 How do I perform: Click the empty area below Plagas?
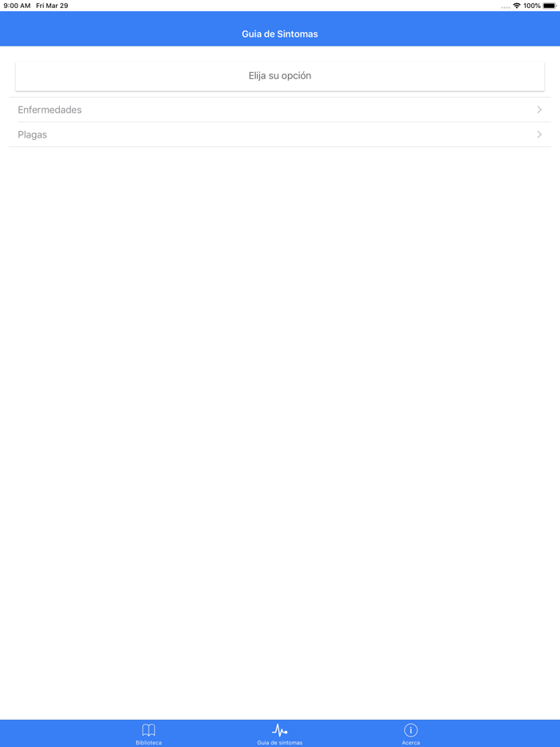pyautogui.click(x=280, y=429)
